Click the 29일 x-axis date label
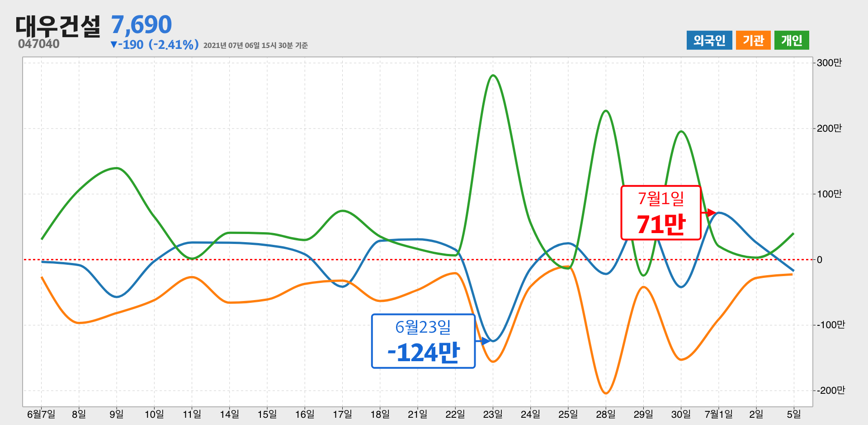 643,414
